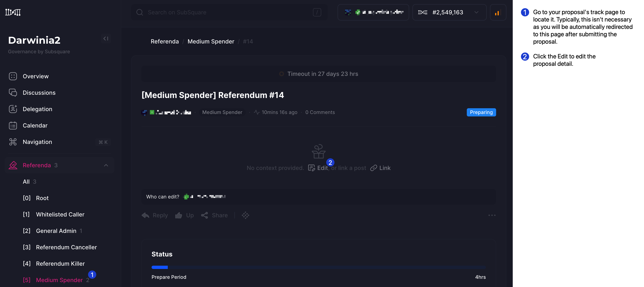Toggle the Preparing status indicator
This screenshot has width=644, height=287.
[481, 112]
